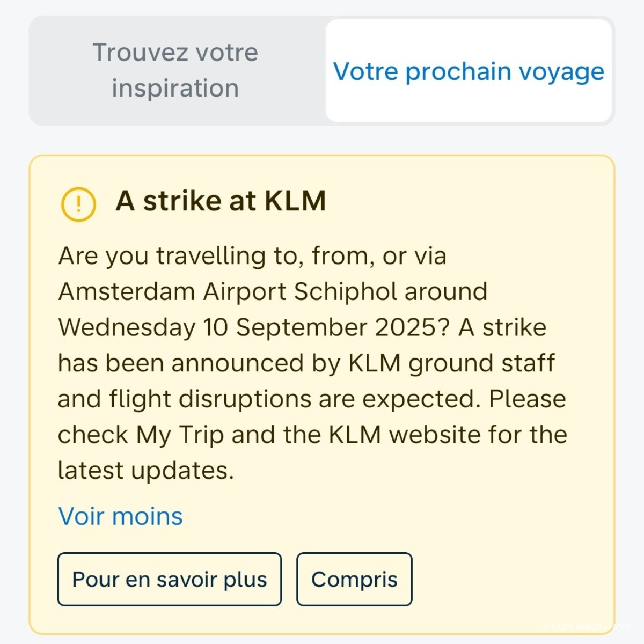Click the words My Trip in the notice
The width and height of the screenshot is (644, 644).
point(180,435)
